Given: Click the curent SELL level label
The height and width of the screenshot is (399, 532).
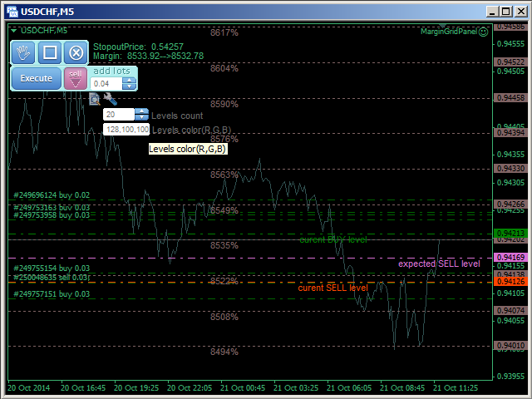Looking at the screenshot, I should pos(332,288).
